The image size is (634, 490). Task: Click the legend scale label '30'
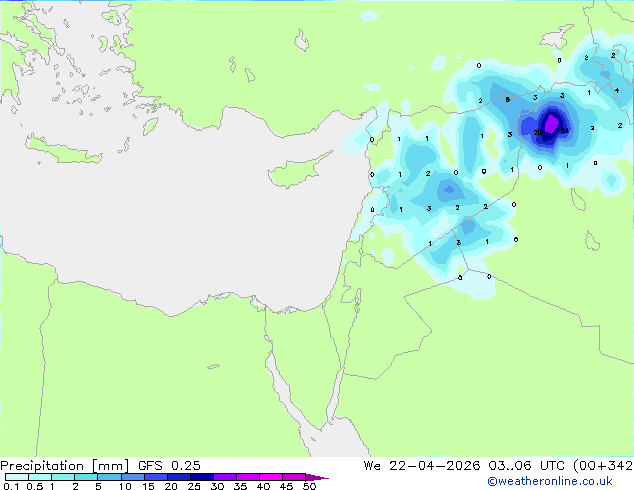(x=217, y=486)
